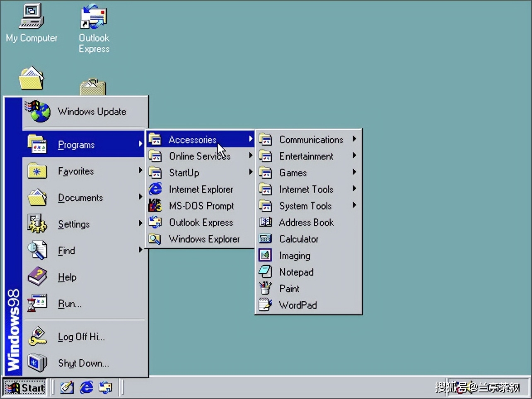
Task: Open Online Services menu entry
Action: point(201,156)
